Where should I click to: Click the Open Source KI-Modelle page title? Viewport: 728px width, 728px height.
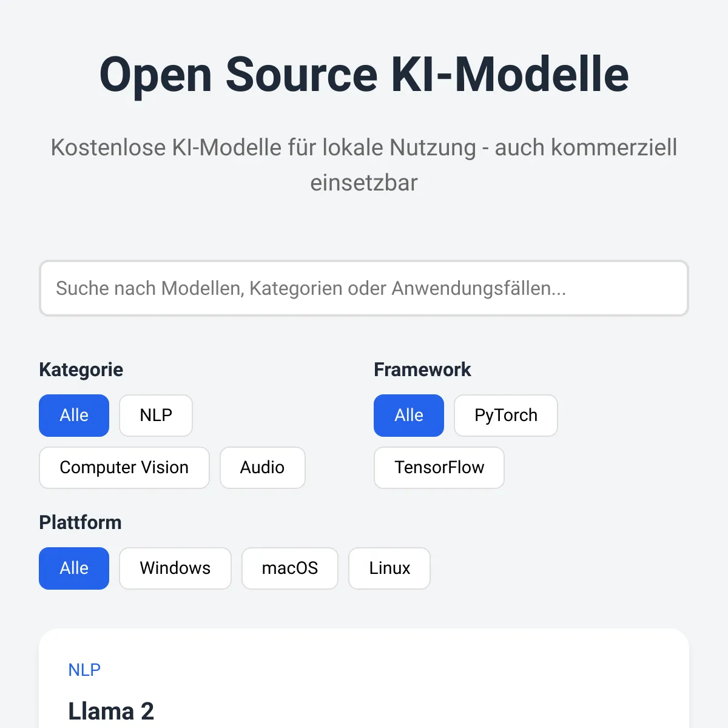(x=364, y=75)
